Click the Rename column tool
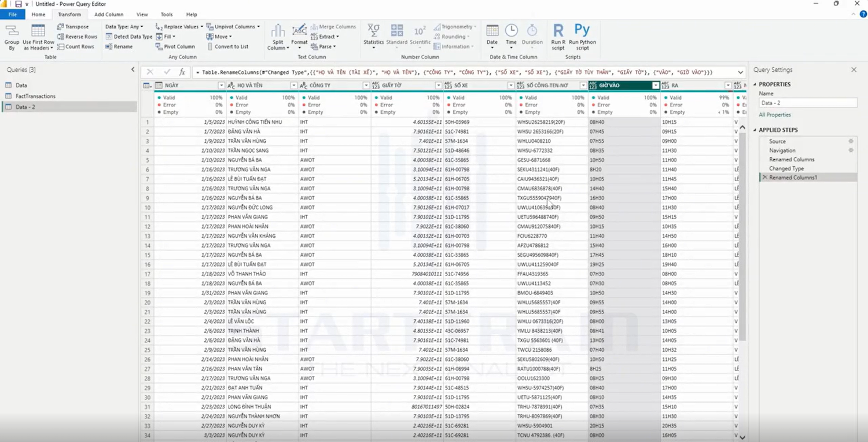The height and width of the screenshot is (442, 868). click(x=119, y=46)
